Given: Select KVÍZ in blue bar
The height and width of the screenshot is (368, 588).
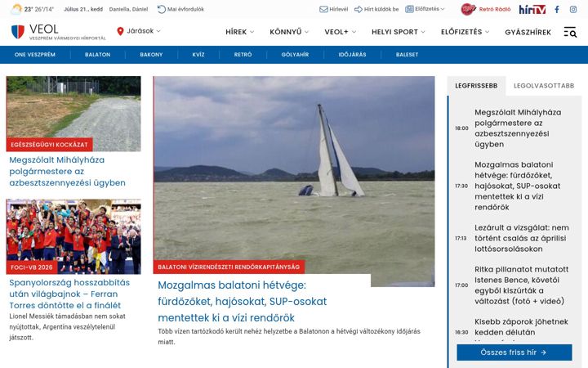Looking at the screenshot, I should pos(198,55).
